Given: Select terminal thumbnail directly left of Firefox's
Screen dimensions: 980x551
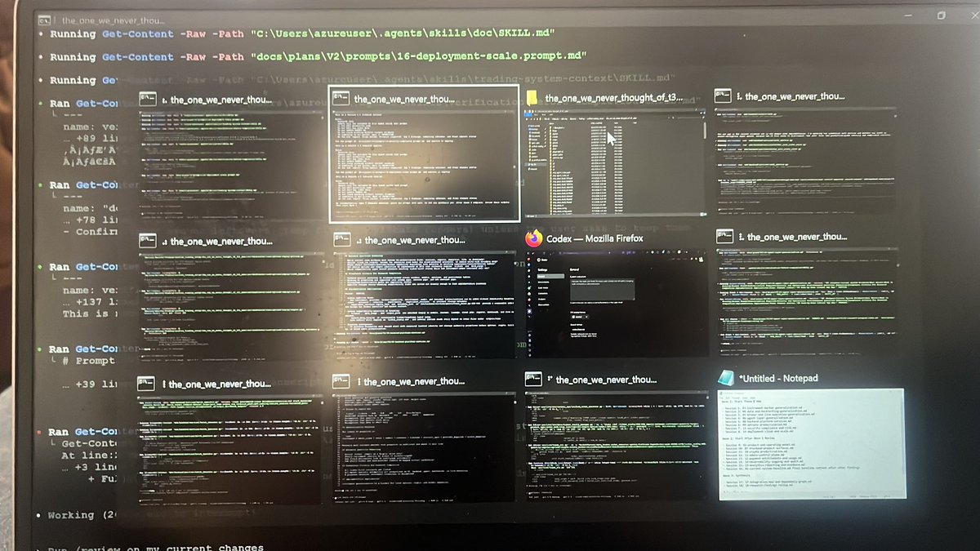Looking at the screenshot, I should click(x=423, y=304).
